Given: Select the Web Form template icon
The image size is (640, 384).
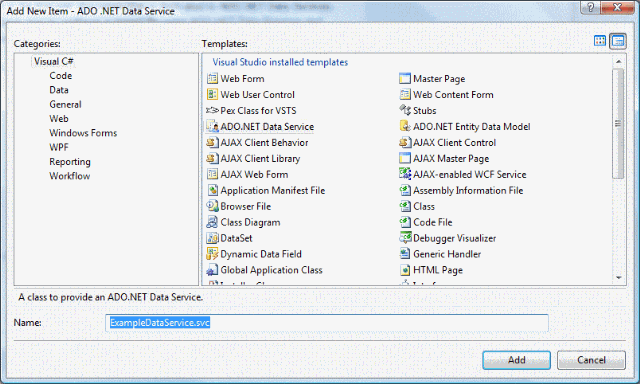Looking at the screenshot, I should (212, 78).
